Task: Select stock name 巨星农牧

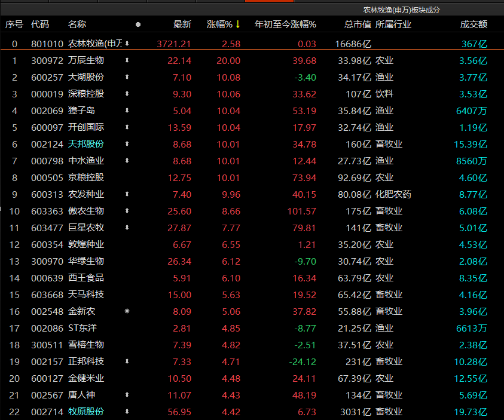Action: tap(86, 228)
